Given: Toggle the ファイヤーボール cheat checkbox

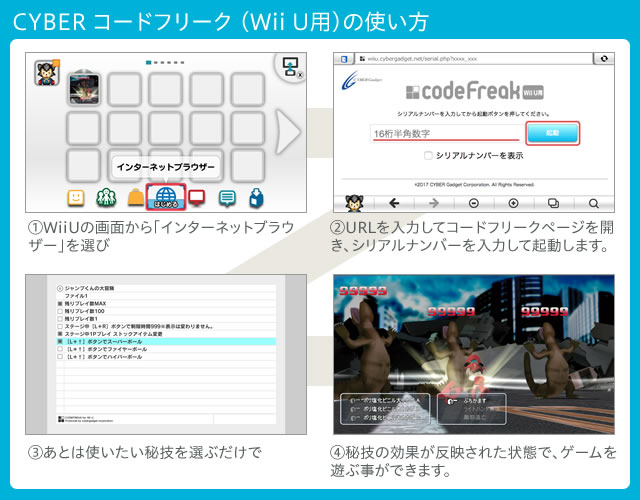Looking at the screenshot, I should pos(60,349).
